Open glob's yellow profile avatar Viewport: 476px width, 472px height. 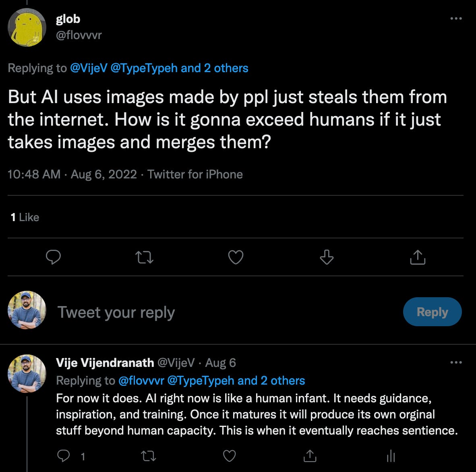click(27, 27)
